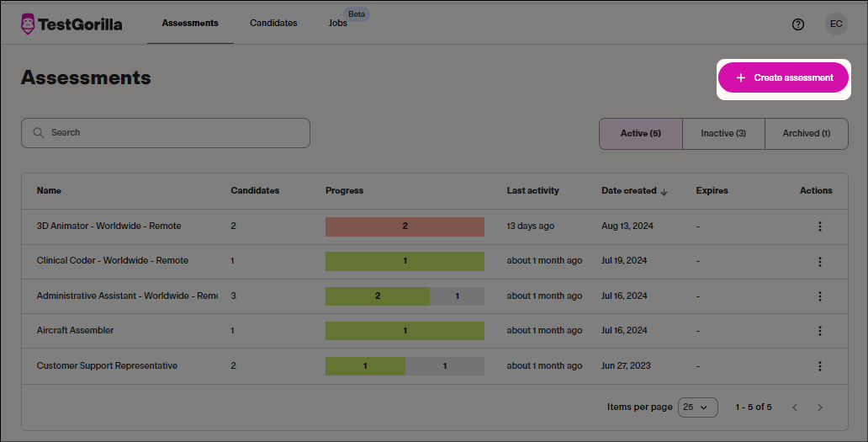
Task: Click the search magnifier icon
Action: 38,133
